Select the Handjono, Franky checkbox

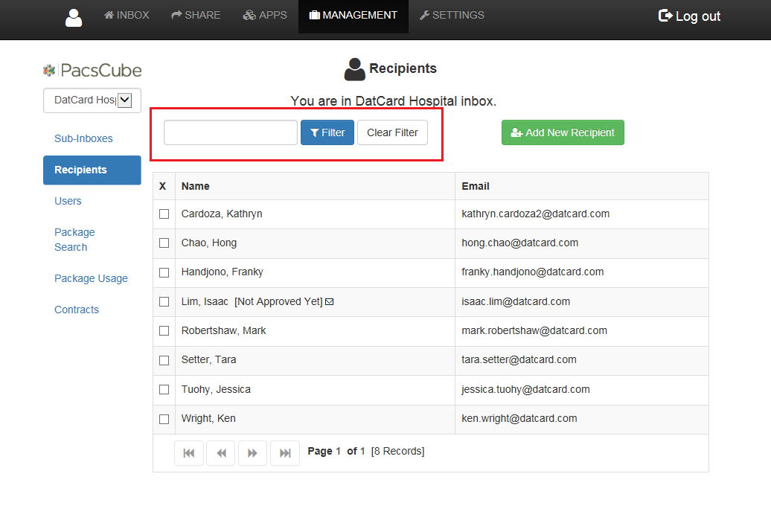coord(164,272)
